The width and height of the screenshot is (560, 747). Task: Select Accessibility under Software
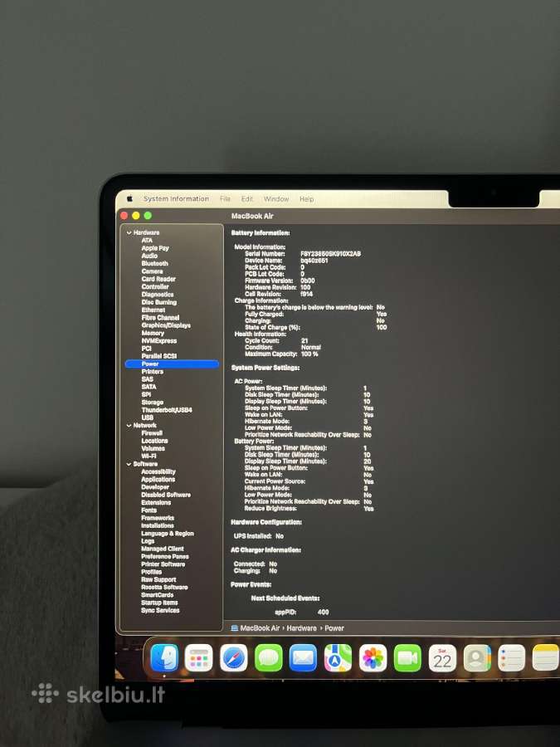[158, 471]
